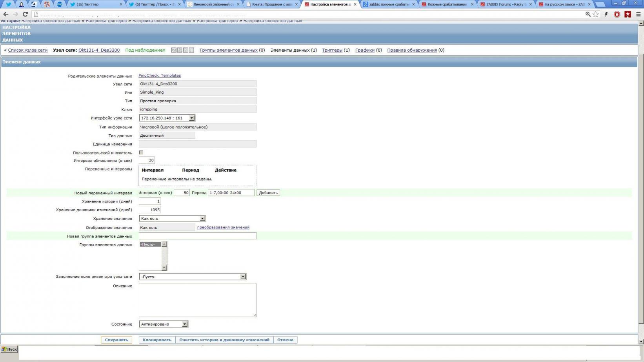Click the Интервал (в сек) field showing 50
This screenshot has height=362, width=644.
182,193
